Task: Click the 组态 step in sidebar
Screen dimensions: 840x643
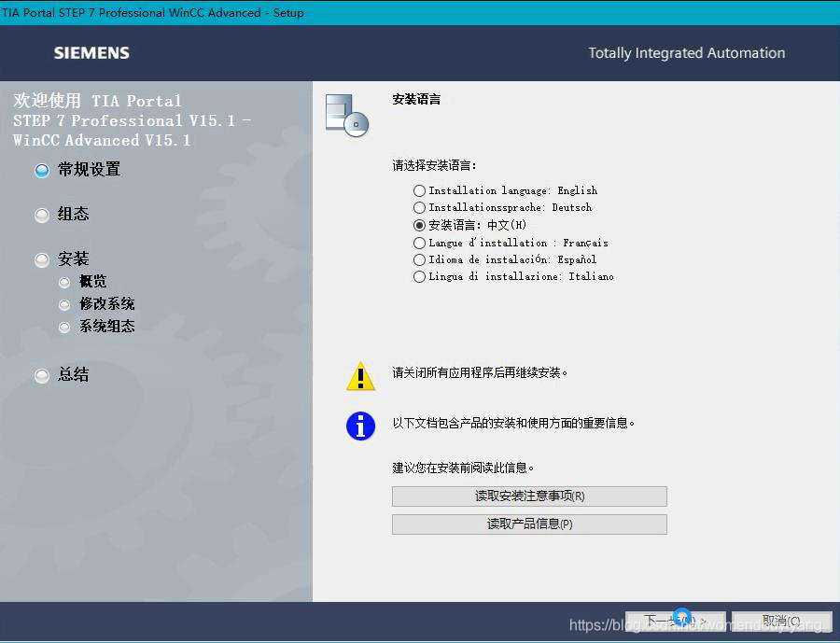Action: (x=62, y=215)
